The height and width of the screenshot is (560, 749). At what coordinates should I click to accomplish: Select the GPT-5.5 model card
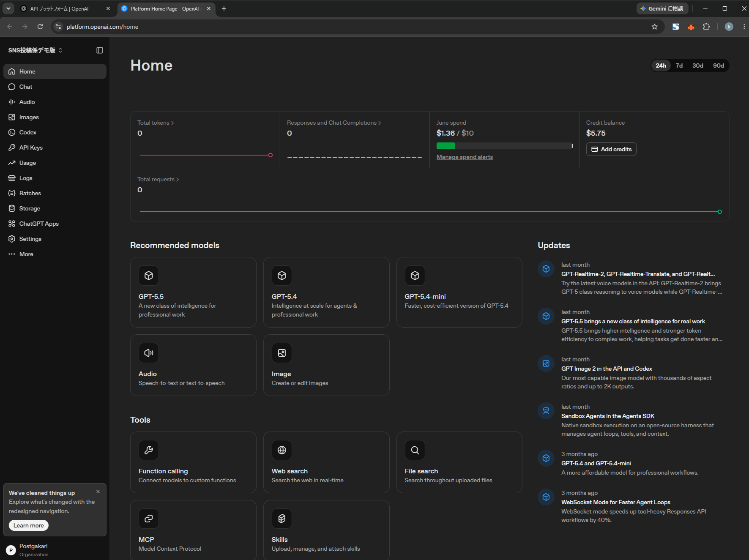coord(193,292)
